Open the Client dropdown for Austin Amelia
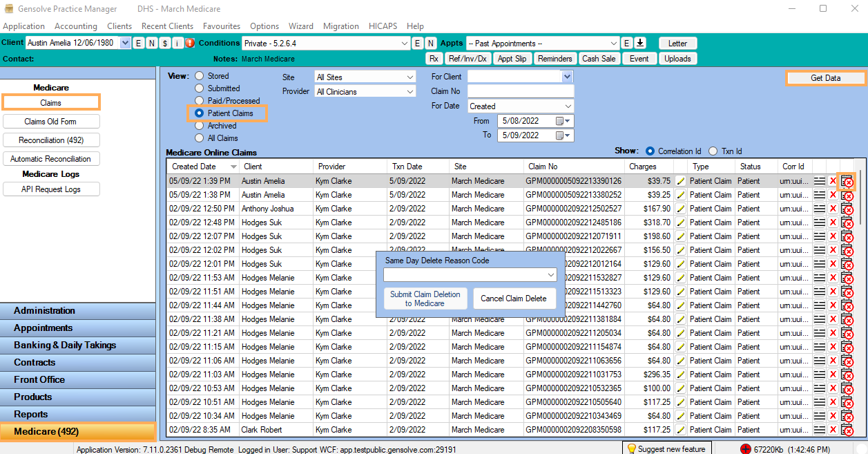868x454 pixels. click(125, 43)
